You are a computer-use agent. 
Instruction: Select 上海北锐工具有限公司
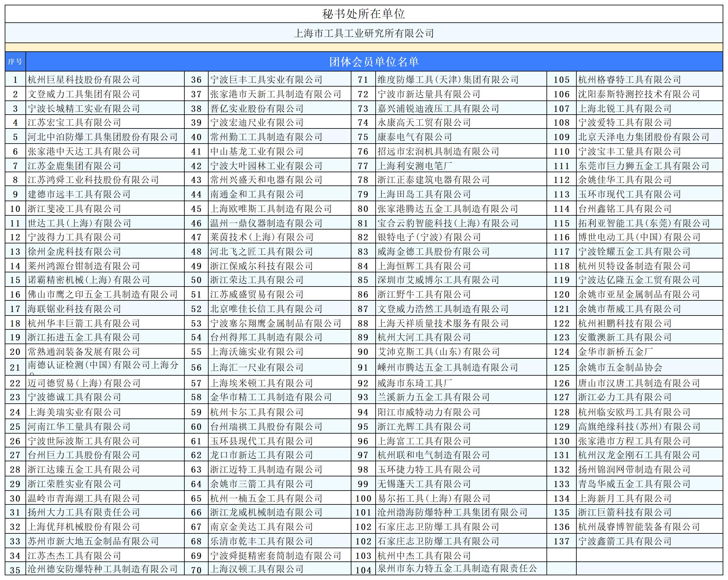625,109
